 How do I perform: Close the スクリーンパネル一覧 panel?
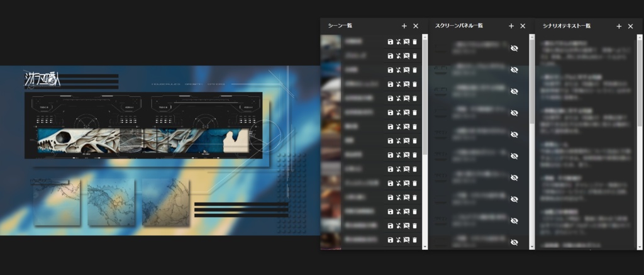pos(523,26)
